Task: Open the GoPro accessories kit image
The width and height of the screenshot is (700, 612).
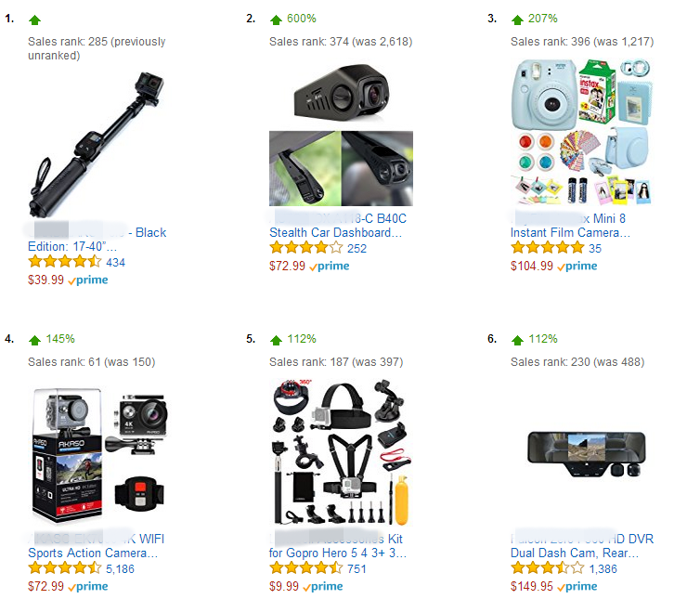Action: tap(341, 451)
